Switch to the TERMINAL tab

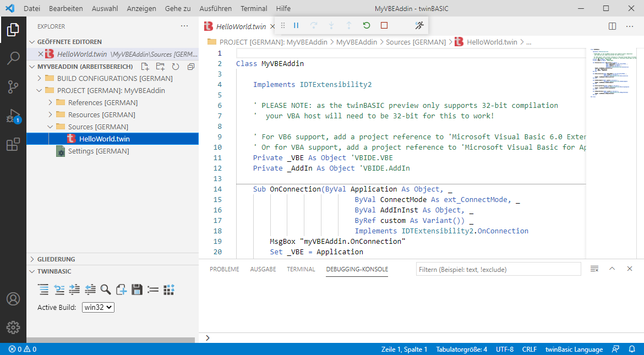[301, 269]
